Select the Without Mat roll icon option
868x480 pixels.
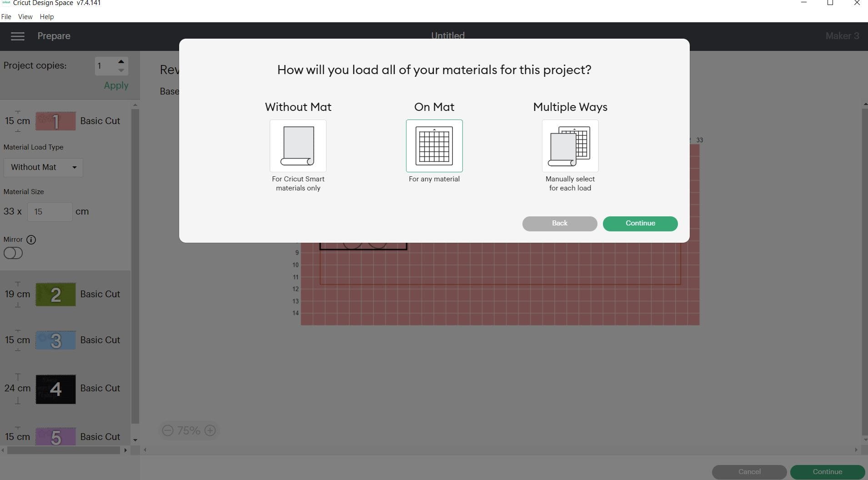[x=298, y=145]
